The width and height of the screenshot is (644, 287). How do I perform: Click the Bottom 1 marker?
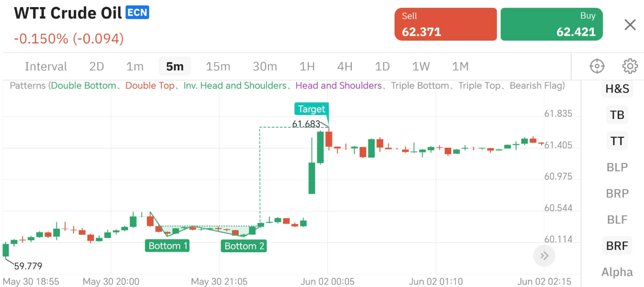(167, 246)
